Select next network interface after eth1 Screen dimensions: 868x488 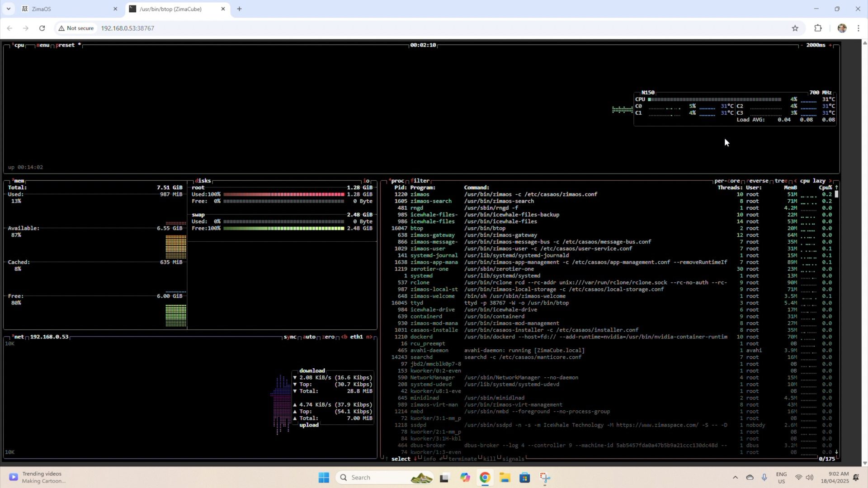370,337
